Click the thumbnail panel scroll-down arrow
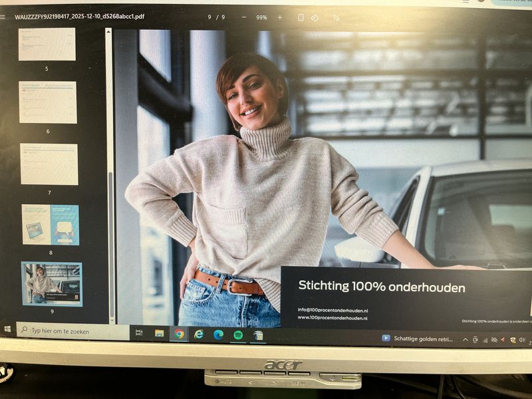Viewport: 532px width, 399px height. (x=112, y=320)
